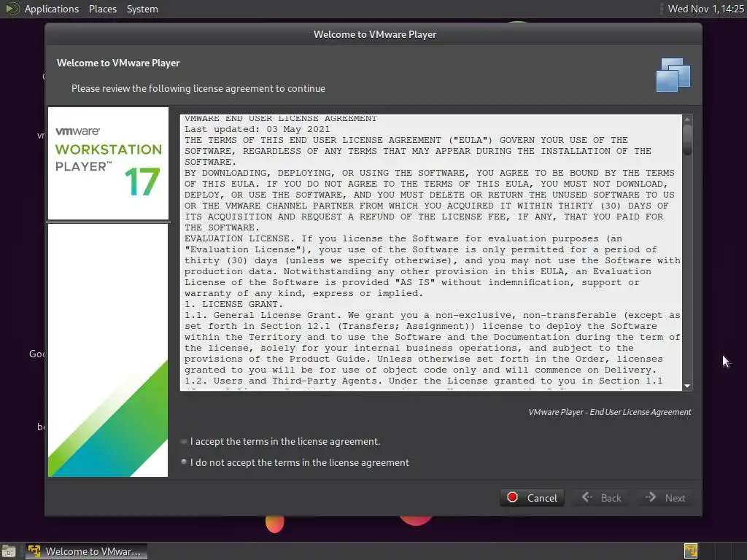Click the show desktop icon in taskbar
This screenshot has width=747, height=560.
click(9, 551)
